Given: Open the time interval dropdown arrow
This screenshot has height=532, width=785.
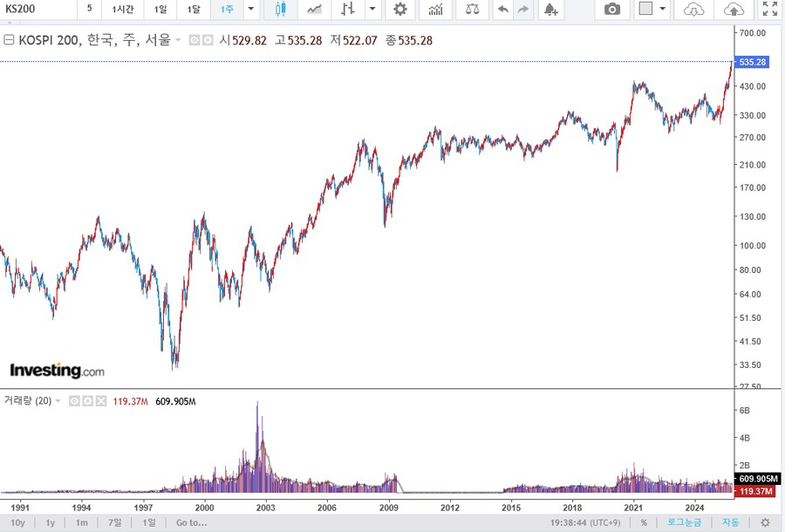Looking at the screenshot, I should click(251, 9).
